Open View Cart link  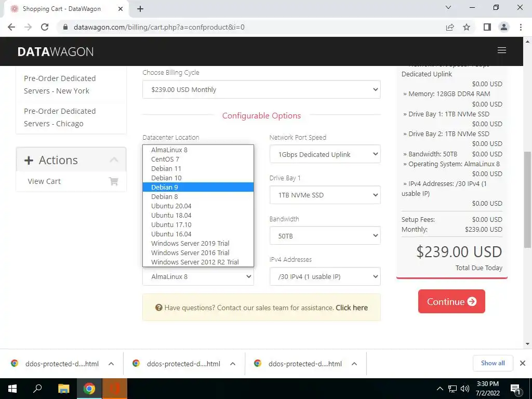[x=44, y=181]
